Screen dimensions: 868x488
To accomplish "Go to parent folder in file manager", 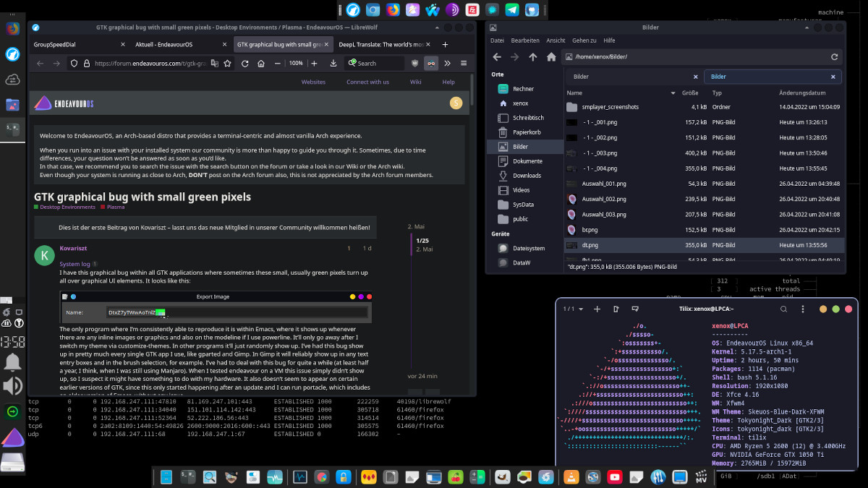I will click(x=533, y=56).
